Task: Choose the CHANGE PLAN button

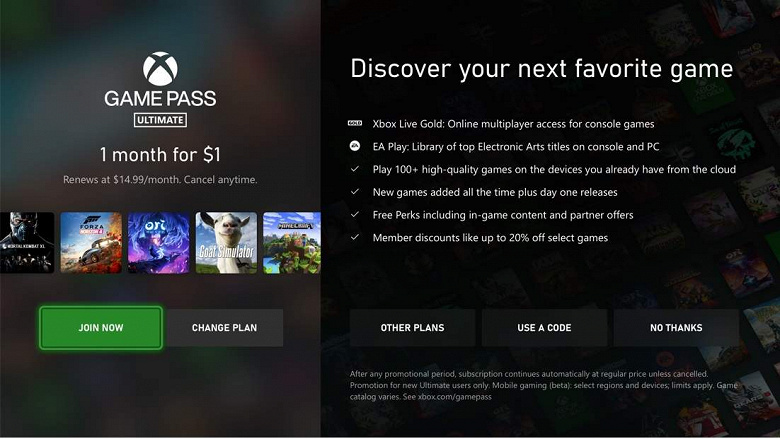Action: click(x=224, y=328)
